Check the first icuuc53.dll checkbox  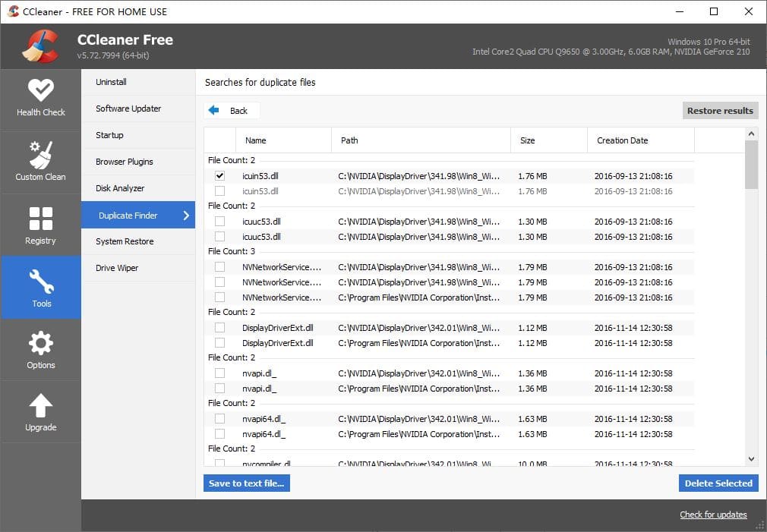point(219,222)
